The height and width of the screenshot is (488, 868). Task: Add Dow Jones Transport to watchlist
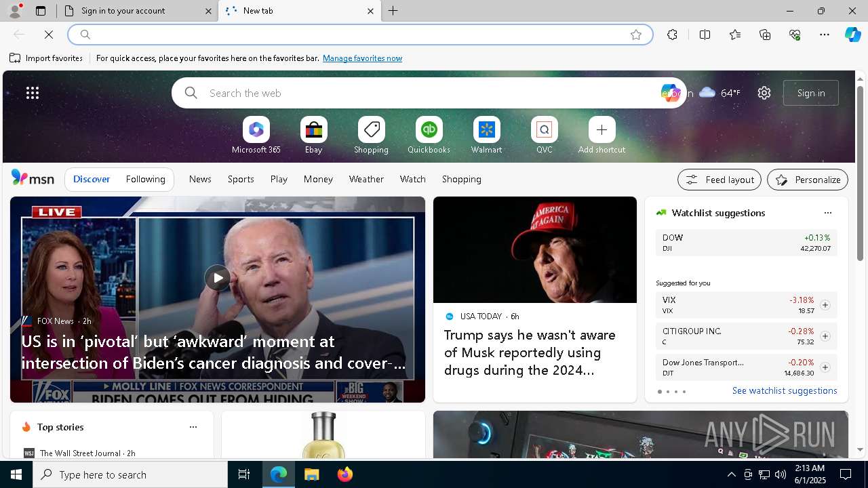click(825, 367)
